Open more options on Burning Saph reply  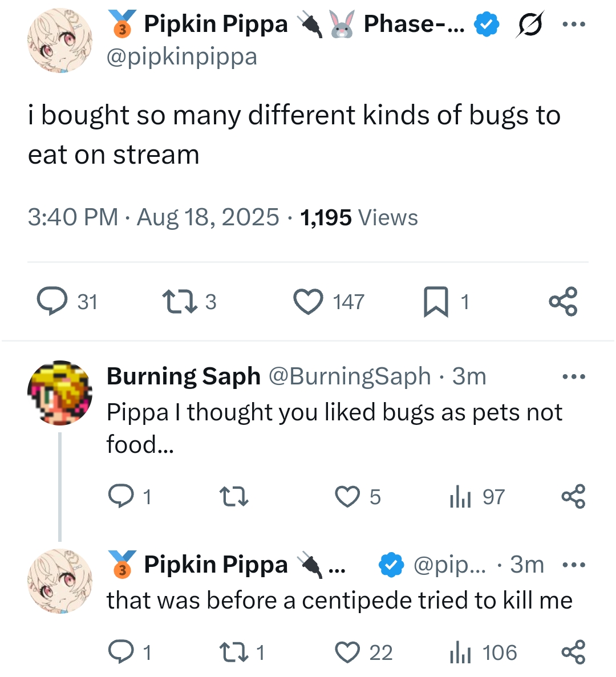point(573,376)
